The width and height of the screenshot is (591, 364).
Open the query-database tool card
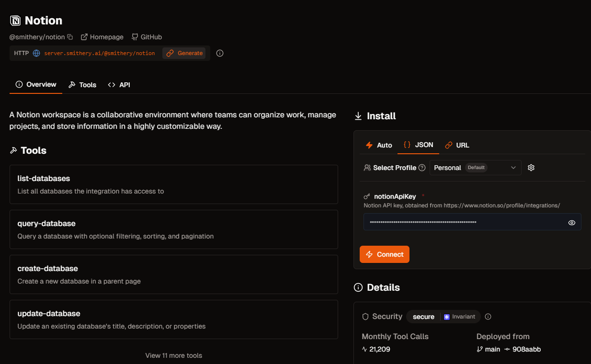174,229
